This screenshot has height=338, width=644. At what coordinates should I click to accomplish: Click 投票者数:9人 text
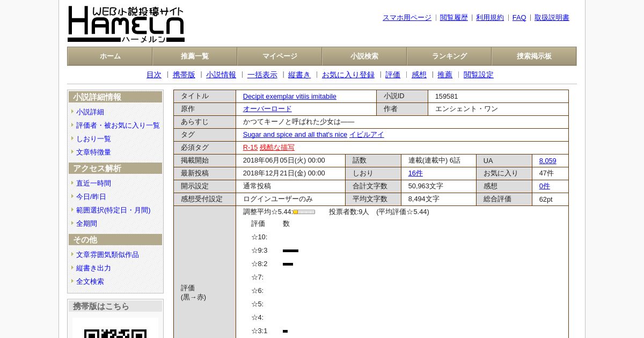click(x=349, y=212)
